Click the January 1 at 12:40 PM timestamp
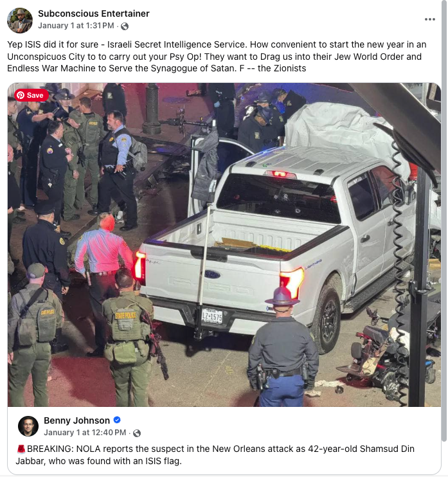This screenshot has width=448, height=477. pyautogui.click(x=85, y=433)
